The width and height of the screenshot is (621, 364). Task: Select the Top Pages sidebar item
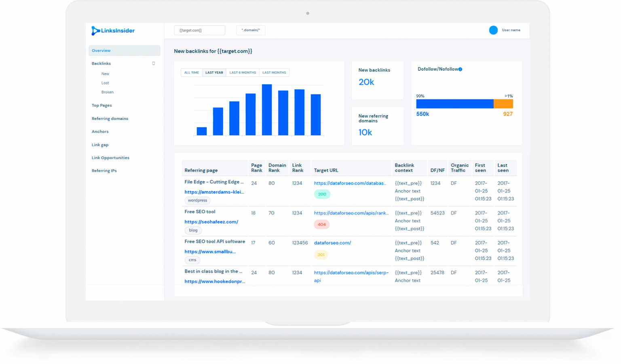pyautogui.click(x=101, y=105)
